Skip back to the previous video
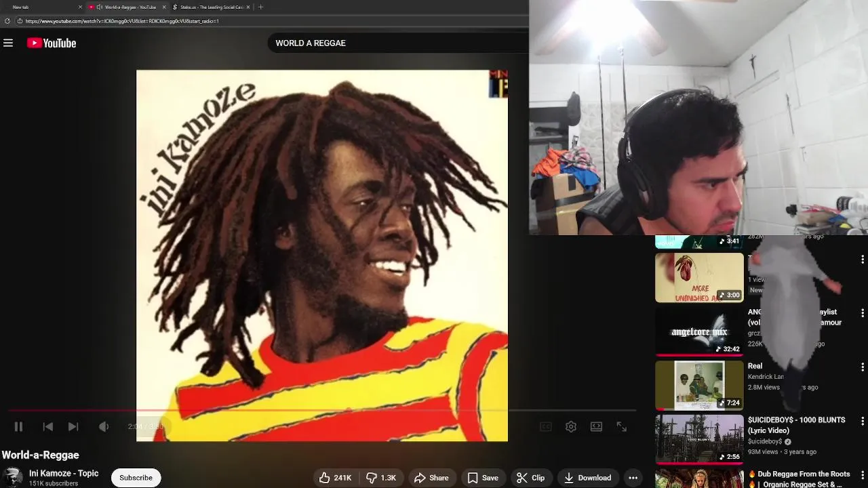This screenshot has height=488, width=868. 47,426
